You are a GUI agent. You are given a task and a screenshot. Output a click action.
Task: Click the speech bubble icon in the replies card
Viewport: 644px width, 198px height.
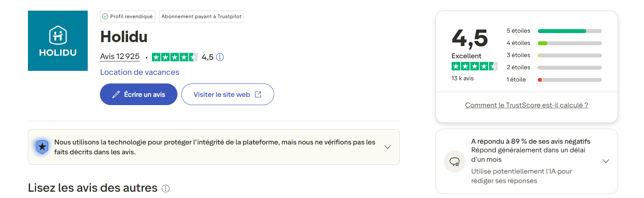coord(454,161)
